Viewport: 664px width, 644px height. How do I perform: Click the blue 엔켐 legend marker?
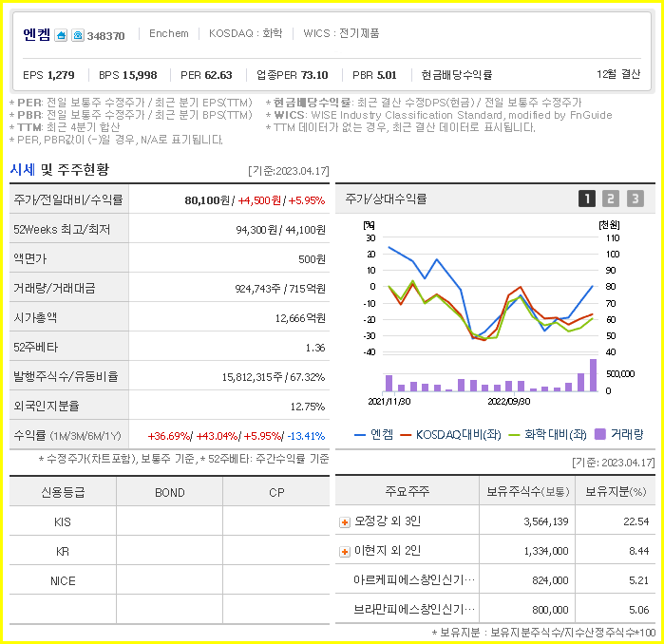tap(359, 435)
